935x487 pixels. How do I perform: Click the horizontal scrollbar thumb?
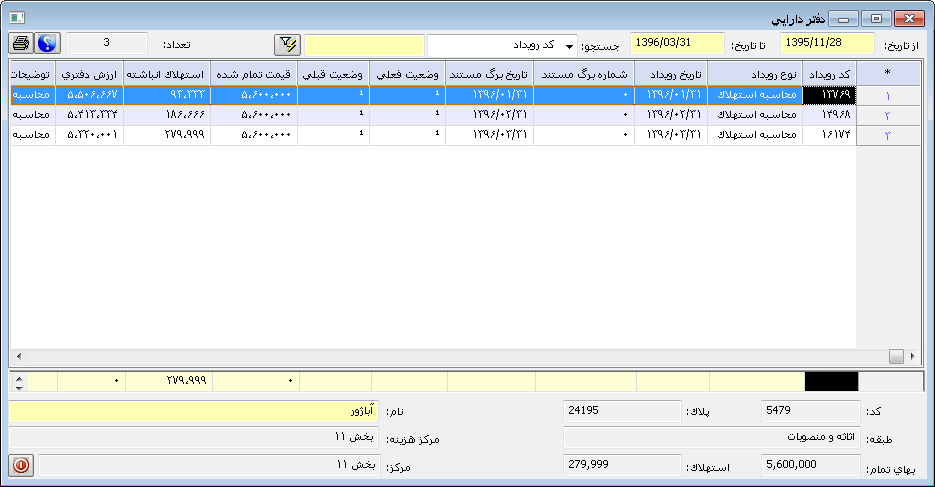(895, 356)
